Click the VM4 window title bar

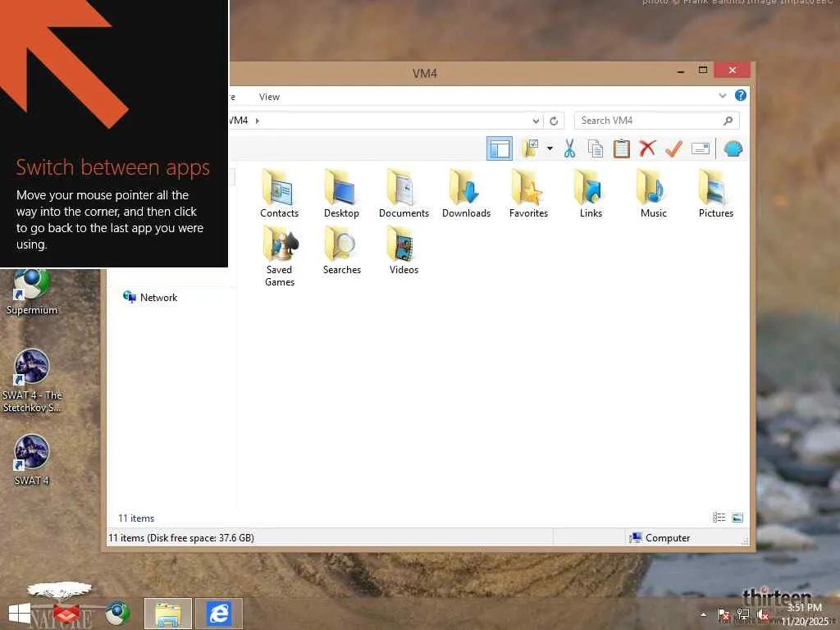[x=425, y=73]
